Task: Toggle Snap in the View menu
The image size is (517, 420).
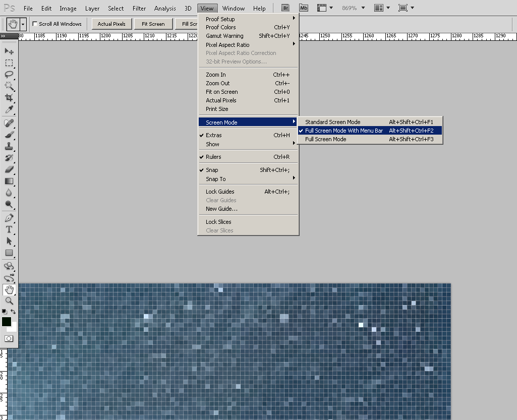Action: click(248, 170)
